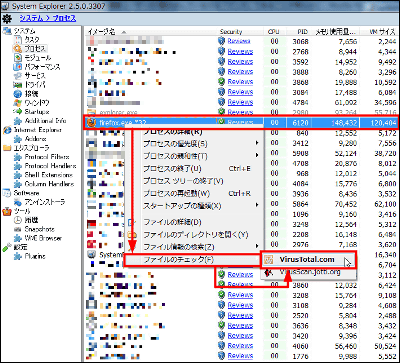The height and width of the screenshot is (363, 400).
Task: Click the green shield icon in PID 3868 row
Action: pyautogui.click(x=221, y=82)
